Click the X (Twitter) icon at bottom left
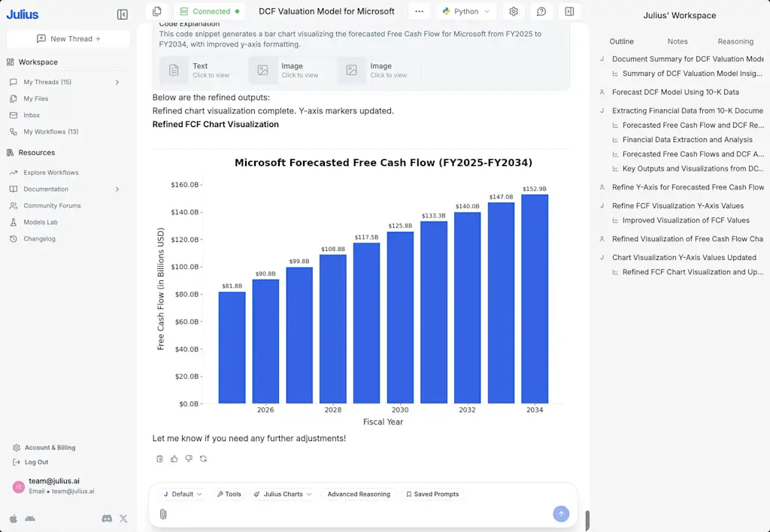The image size is (770, 532). pyautogui.click(x=123, y=518)
